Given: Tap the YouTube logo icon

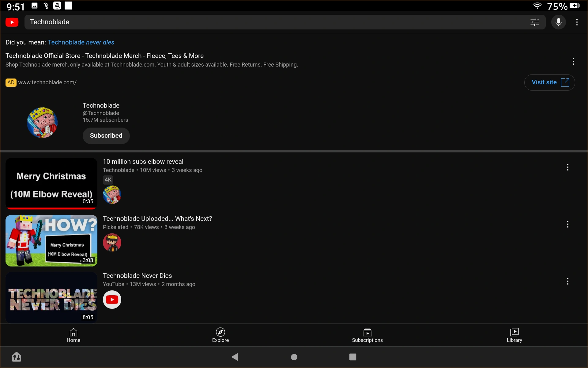Looking at the screenshot, I should (x=12, y=22).
